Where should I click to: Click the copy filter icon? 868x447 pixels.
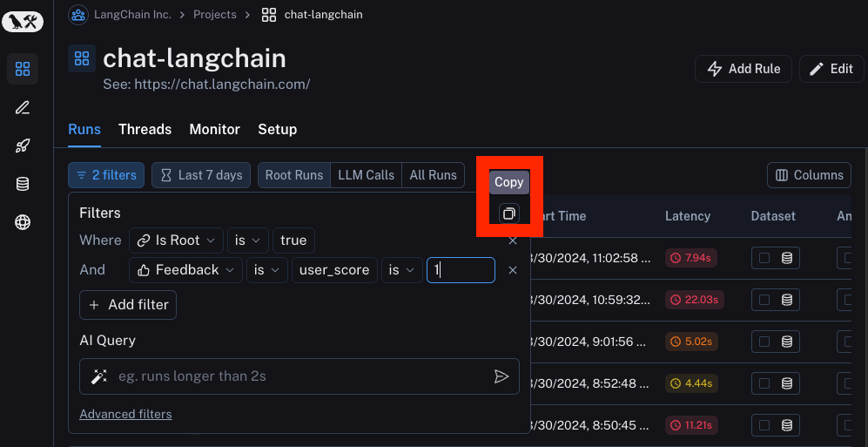pos(509,213)
